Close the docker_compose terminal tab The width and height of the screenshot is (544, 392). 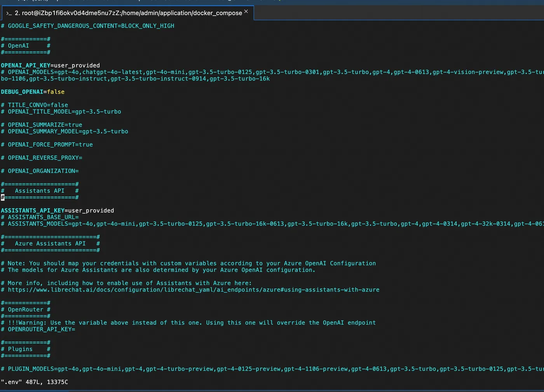click(246, 12)
